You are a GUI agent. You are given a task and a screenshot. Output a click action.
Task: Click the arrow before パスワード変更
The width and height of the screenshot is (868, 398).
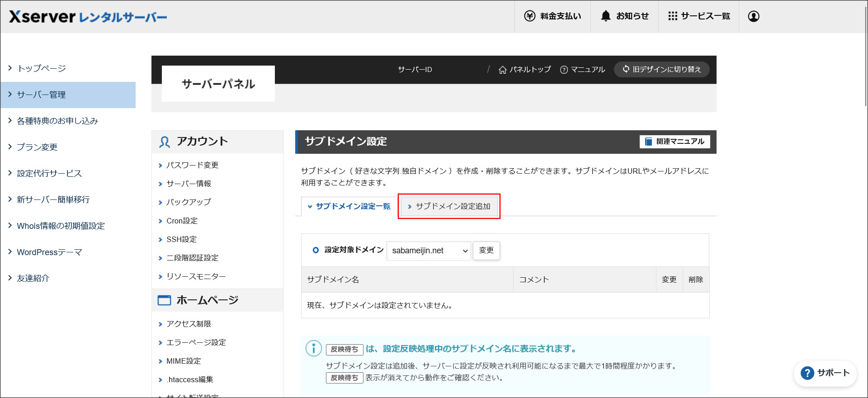tap(160, 166)
